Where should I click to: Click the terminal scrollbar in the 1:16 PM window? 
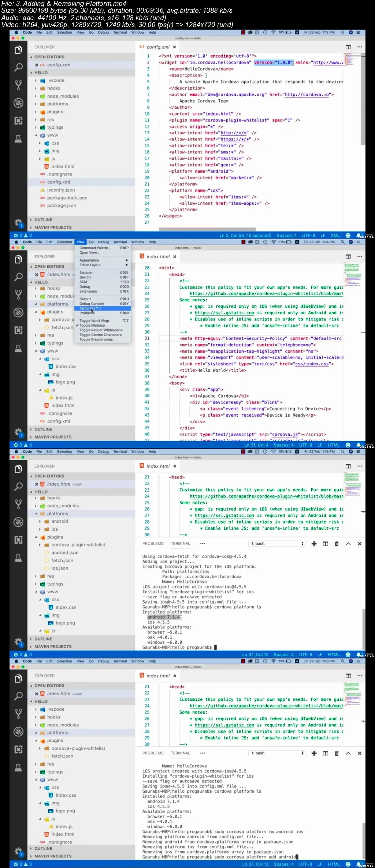364,630
